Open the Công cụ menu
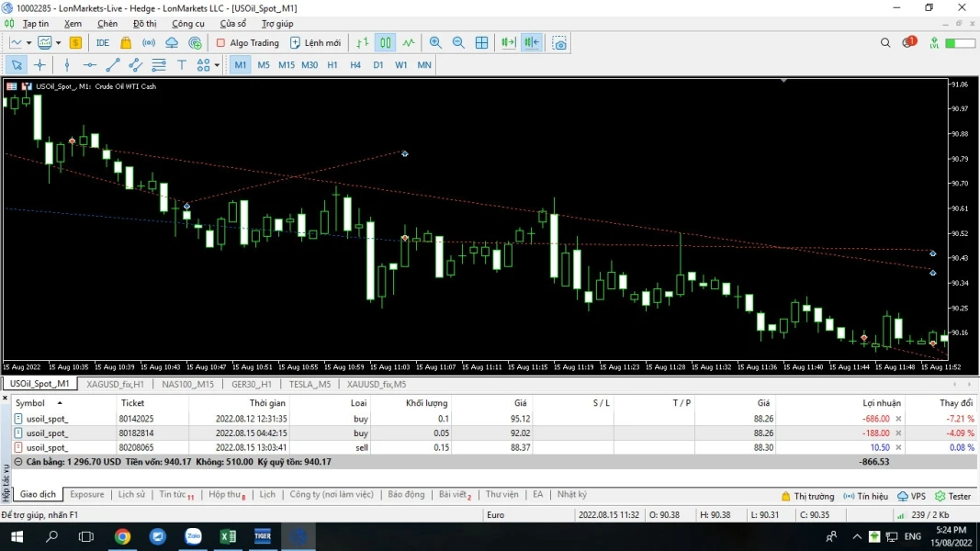 188,23
